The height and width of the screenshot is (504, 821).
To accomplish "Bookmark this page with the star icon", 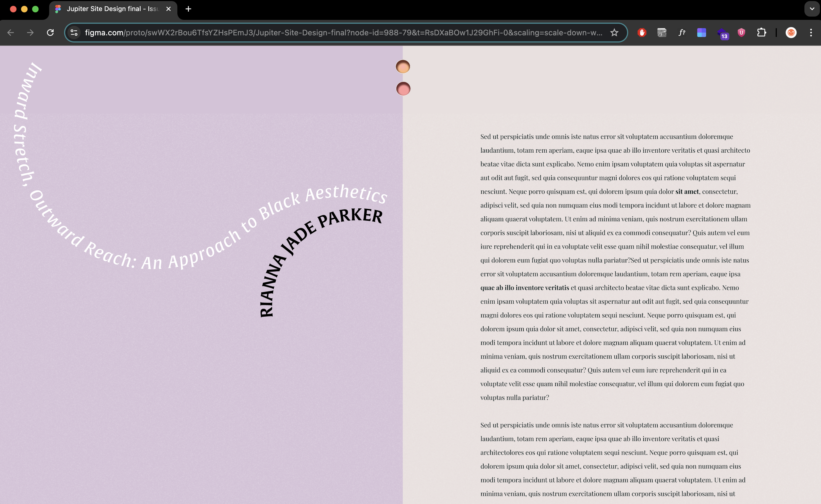I will click(x=614, y=32).
